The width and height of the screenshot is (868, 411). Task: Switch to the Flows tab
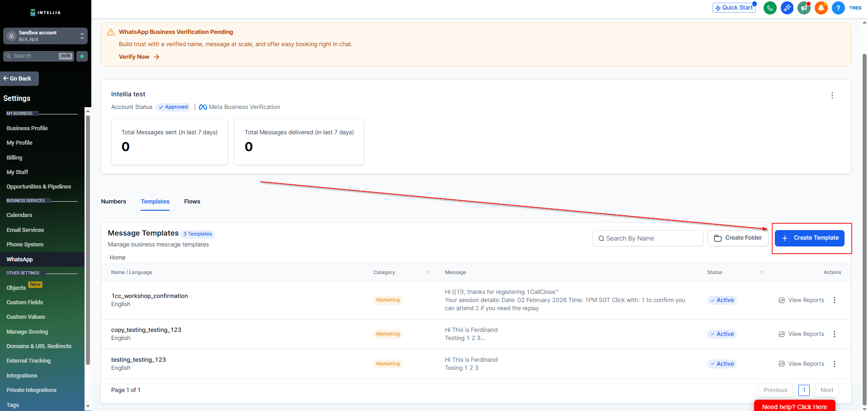(x=192, y=202)
